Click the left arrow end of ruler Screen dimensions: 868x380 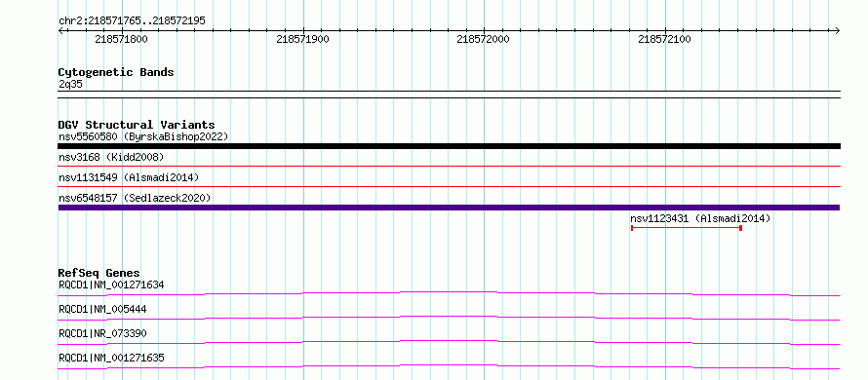point(61,30)
